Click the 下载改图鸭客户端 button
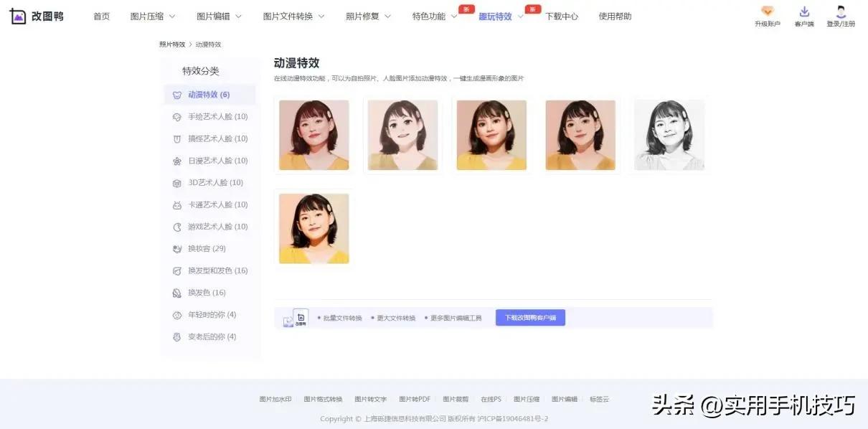Image resolution: width=868 pixels, height=429 pixels. pos(530,317)
